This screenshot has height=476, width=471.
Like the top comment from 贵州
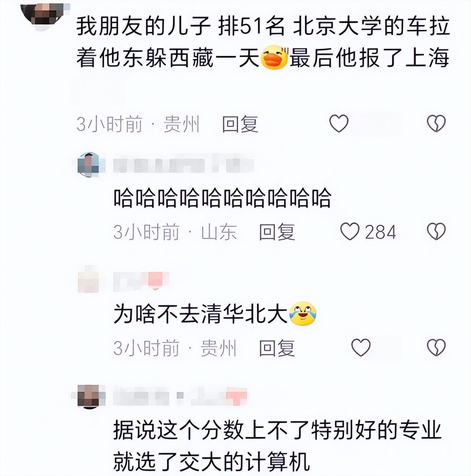[x=339, y=123]
